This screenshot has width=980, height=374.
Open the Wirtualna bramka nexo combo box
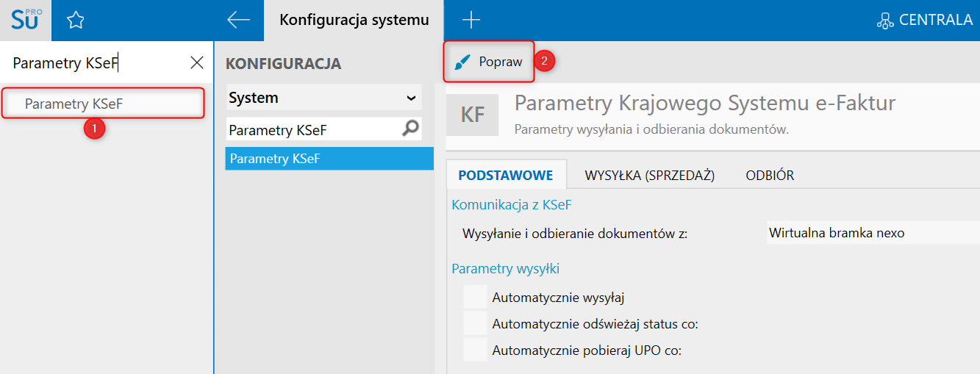[x=872, y=233]
